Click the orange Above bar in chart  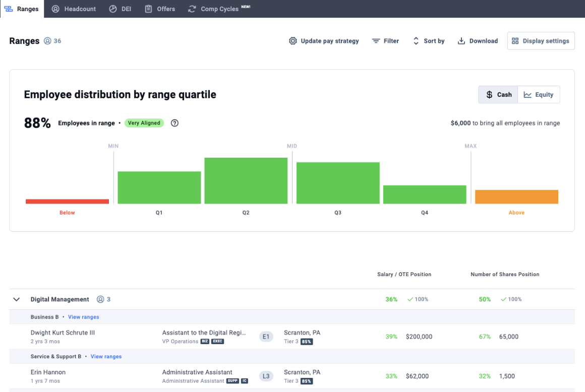(517, 197)
